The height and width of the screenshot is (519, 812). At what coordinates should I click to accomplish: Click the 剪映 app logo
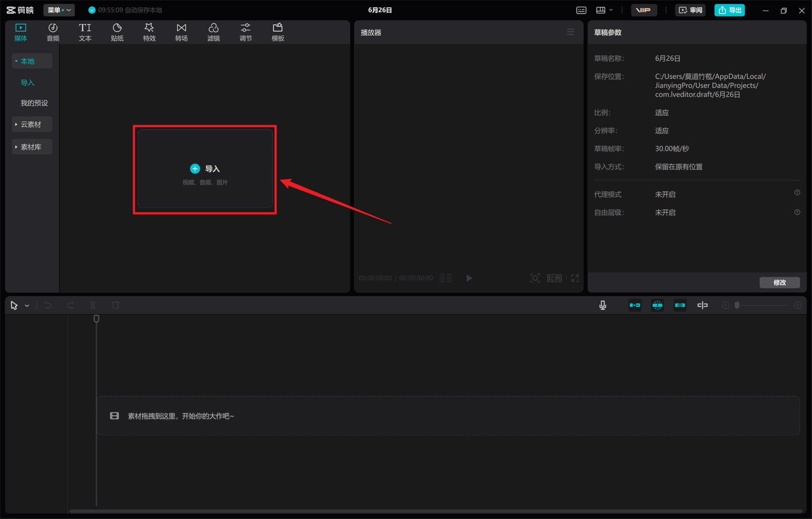coord(20,10)
